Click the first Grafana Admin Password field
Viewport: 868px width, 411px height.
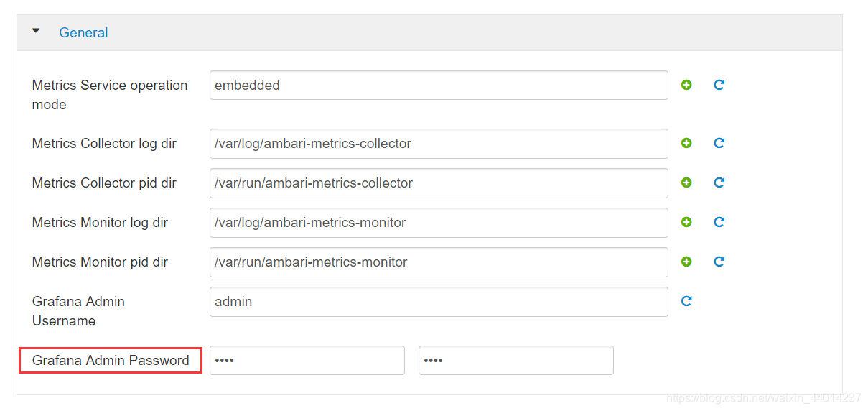307,360
